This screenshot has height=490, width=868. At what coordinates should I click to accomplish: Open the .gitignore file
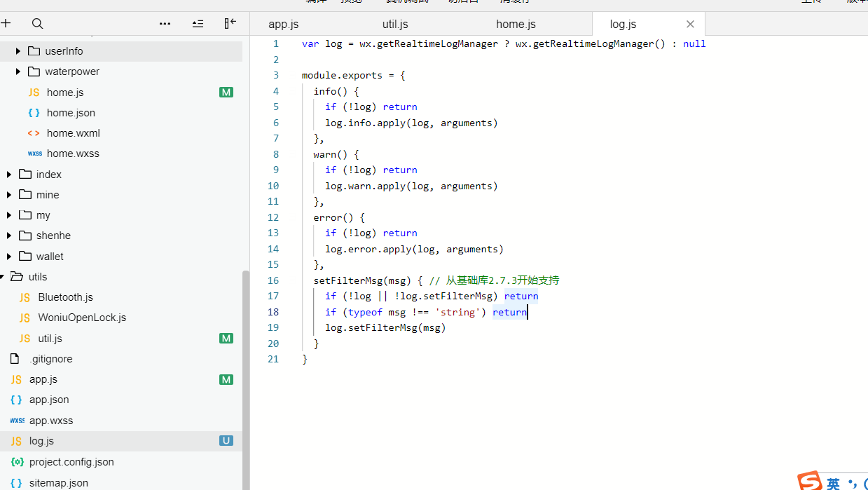(x=51, y=359)
